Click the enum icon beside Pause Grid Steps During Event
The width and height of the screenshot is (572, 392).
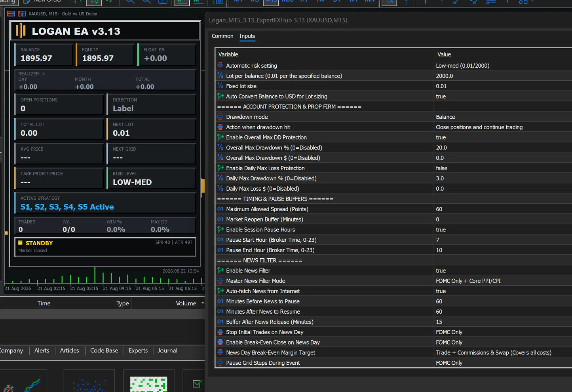tap(220, 363)
